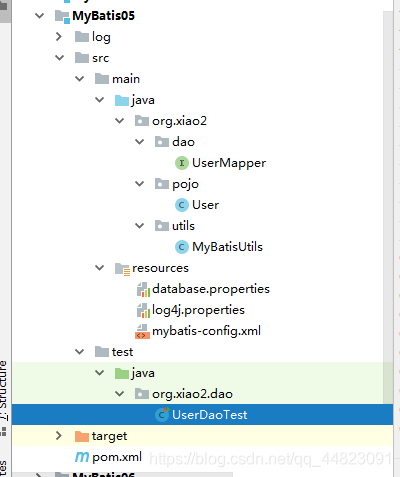Select the UserMapper interface
400x477 pixels.
click(229, 163)
